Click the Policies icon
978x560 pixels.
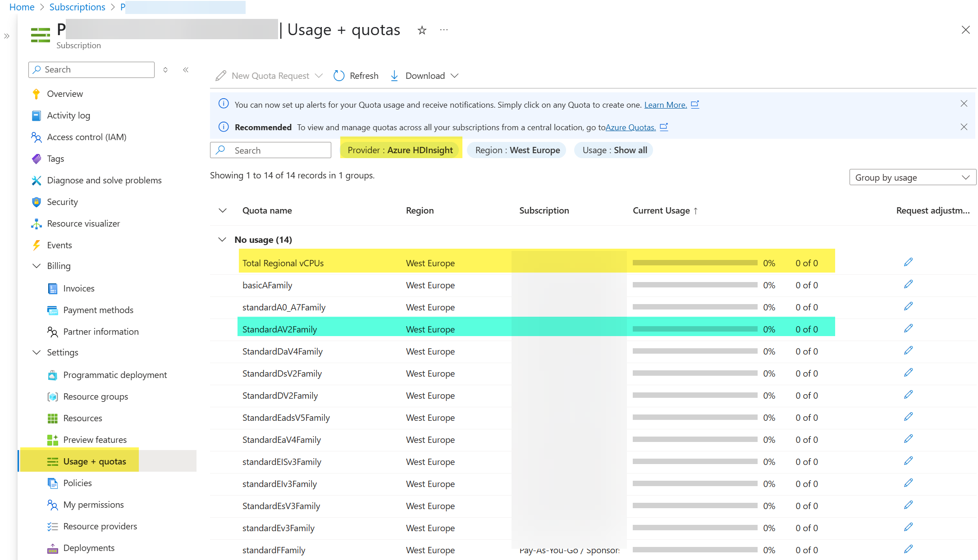[x=53, y=483]
